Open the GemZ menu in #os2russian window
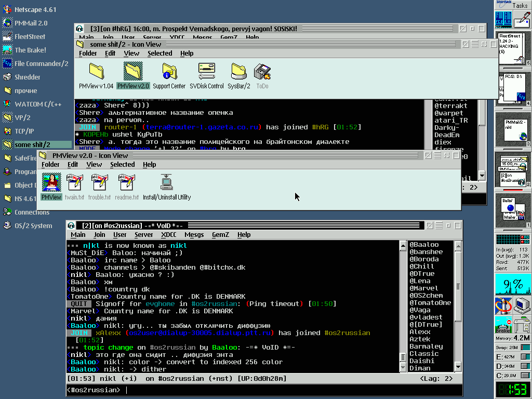The height and width of the screenshot is (399, 532). [x=220, y=235]
